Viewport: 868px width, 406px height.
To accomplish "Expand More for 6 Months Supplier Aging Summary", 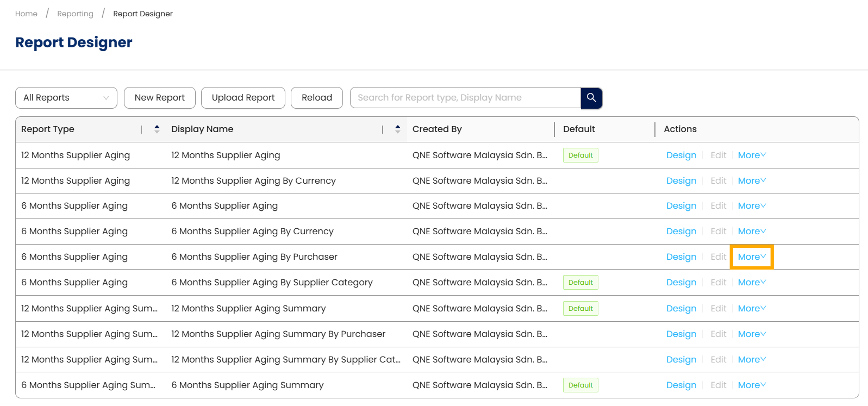I will [752, 385].
